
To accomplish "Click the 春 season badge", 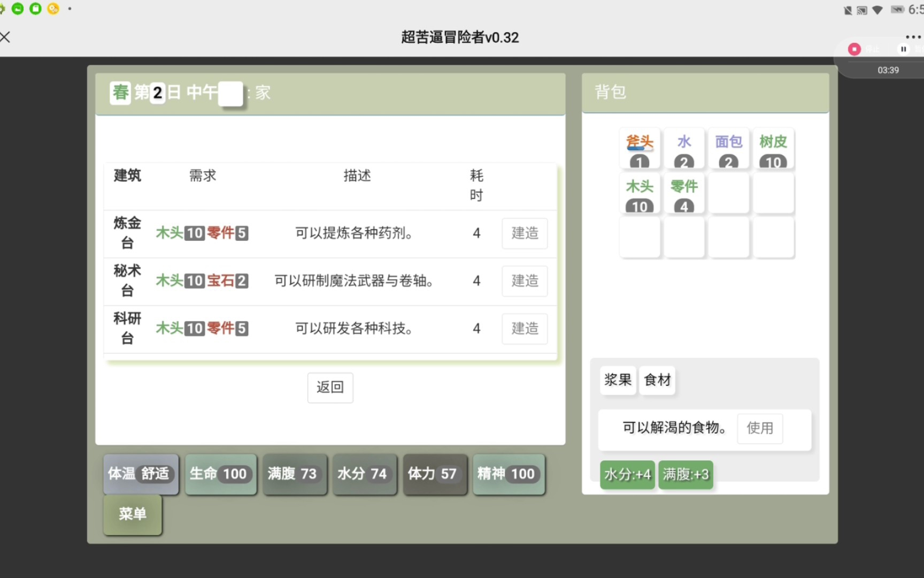I will pyautogui.click(x=120, y=93).
